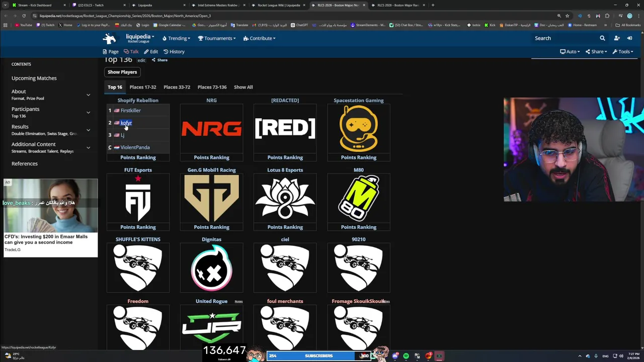Open the YouTube bookmark

[24, 25]
